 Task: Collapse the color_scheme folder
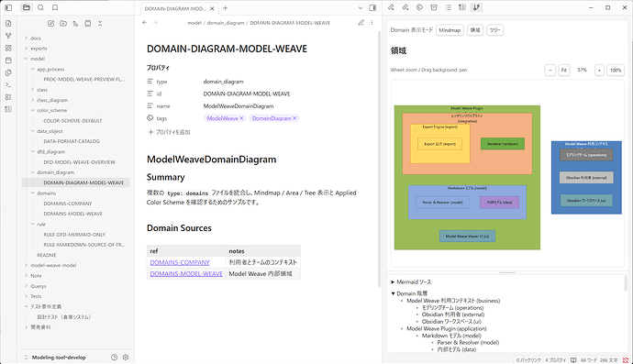[x=33, y=110]
